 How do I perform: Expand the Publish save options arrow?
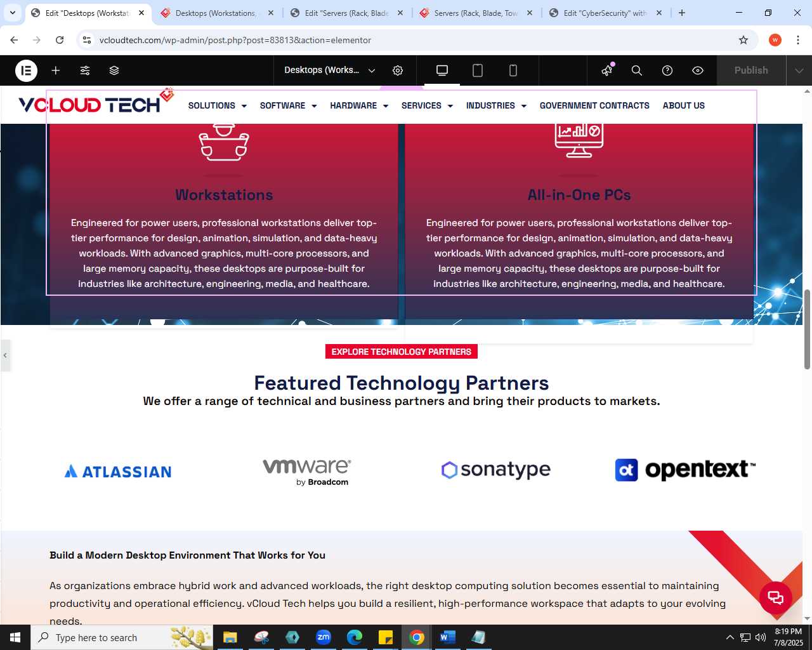pyautogui.click(x=799, y=70)
